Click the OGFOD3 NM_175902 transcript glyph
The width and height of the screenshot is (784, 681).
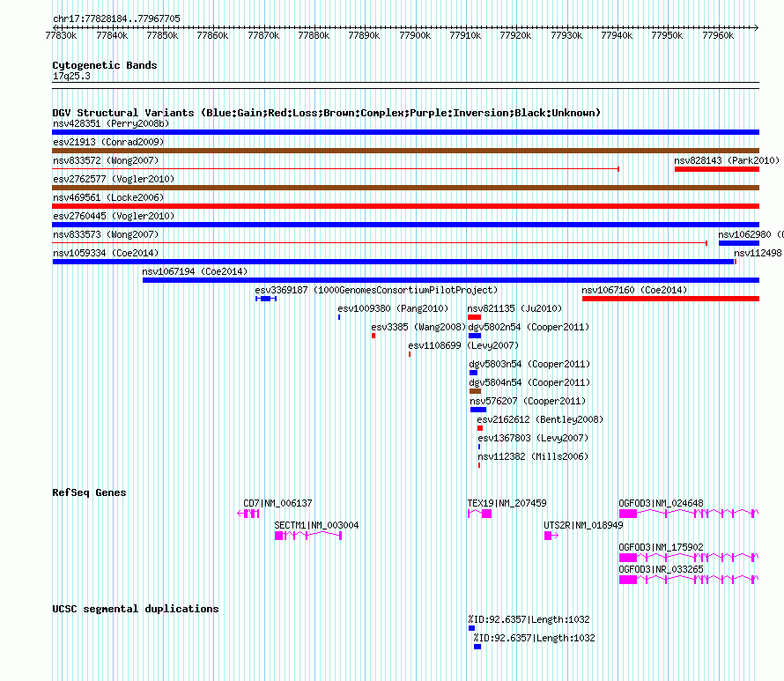click(689, 558)
